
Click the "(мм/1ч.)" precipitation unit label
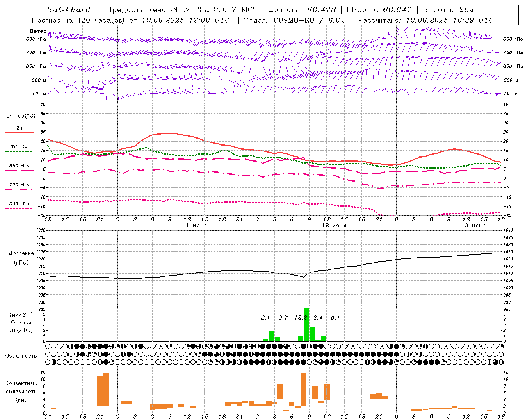(x=21, y=330)
